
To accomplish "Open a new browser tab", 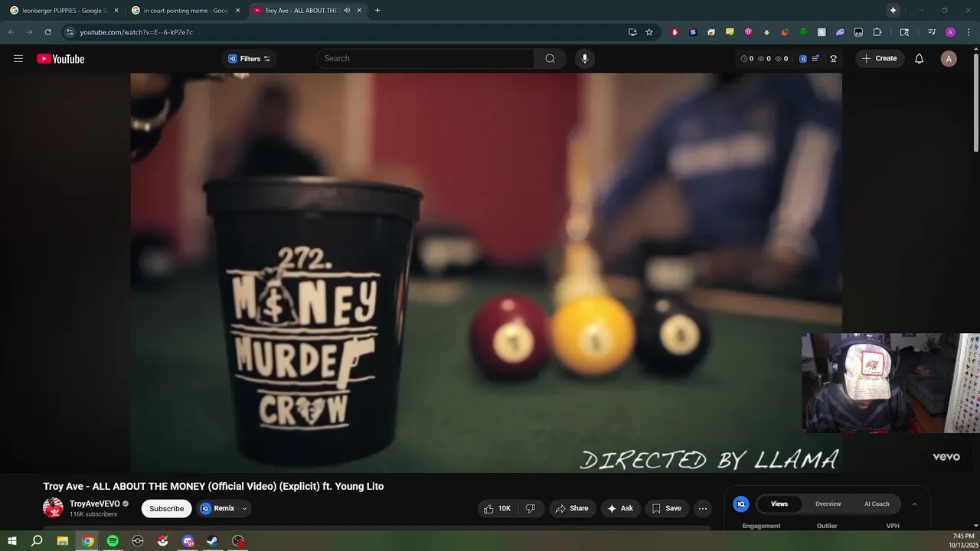I will tap(377, 10).
